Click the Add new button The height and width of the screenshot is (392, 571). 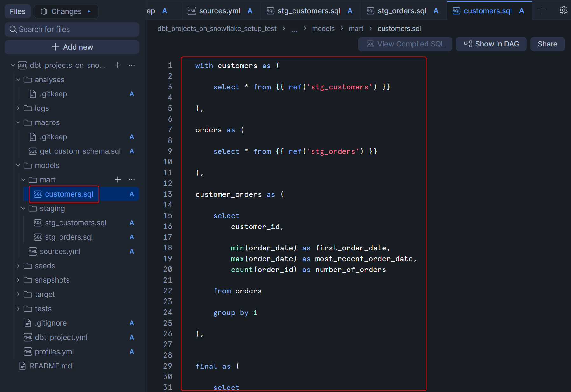(72, 47)
